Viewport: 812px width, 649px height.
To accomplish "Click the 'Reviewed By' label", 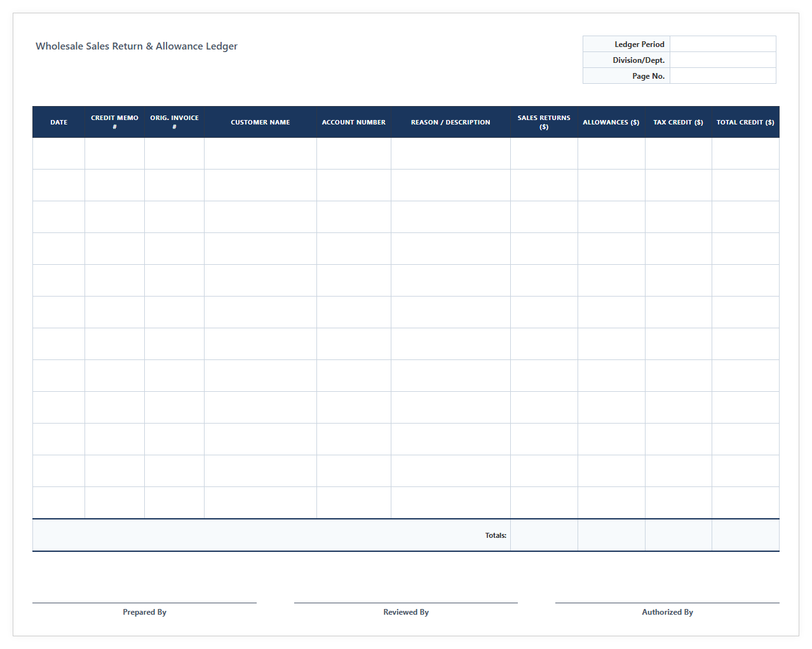I will click(x=406, y=612).
